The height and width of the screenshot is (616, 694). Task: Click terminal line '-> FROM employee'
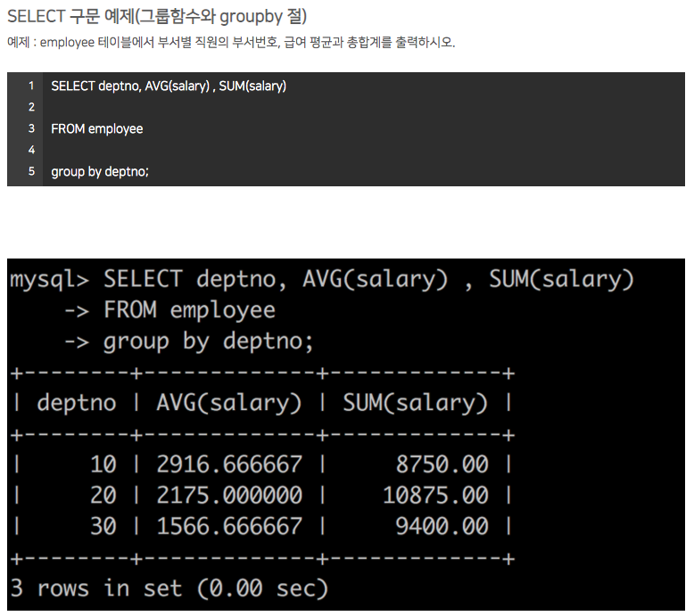point(170,310)
